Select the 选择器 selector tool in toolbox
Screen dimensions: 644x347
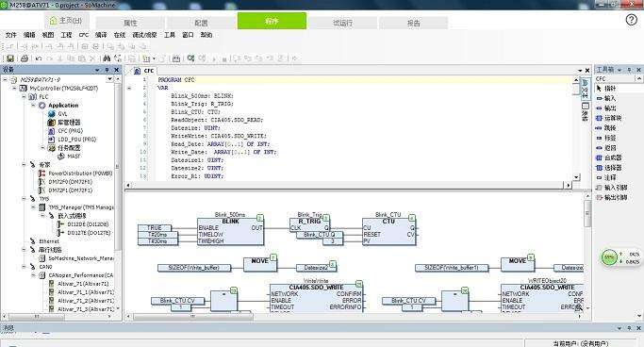609,168
